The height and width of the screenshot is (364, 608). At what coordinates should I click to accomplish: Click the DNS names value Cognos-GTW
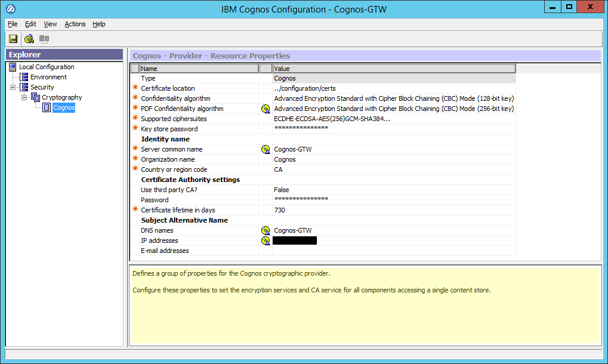click(293, 231)
